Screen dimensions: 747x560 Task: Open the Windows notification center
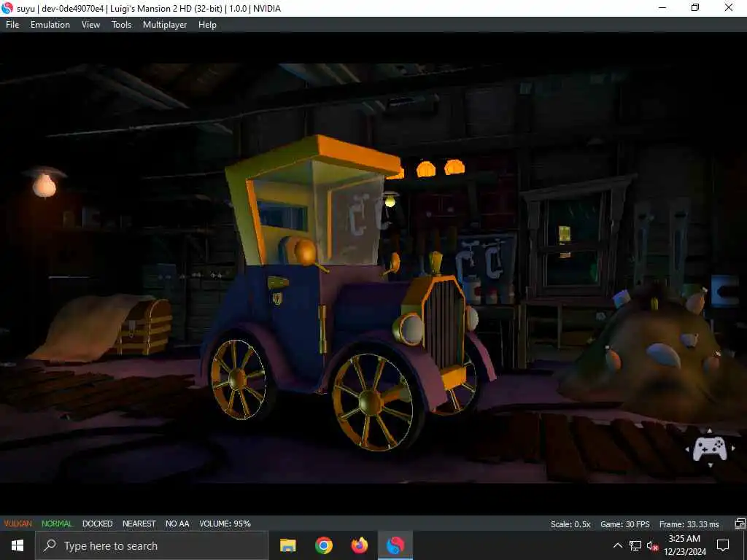pos(723,545)
